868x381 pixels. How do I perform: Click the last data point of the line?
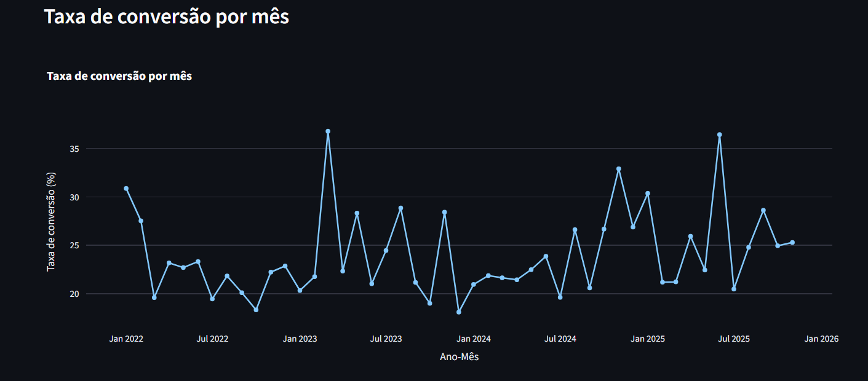click(792, 243)
